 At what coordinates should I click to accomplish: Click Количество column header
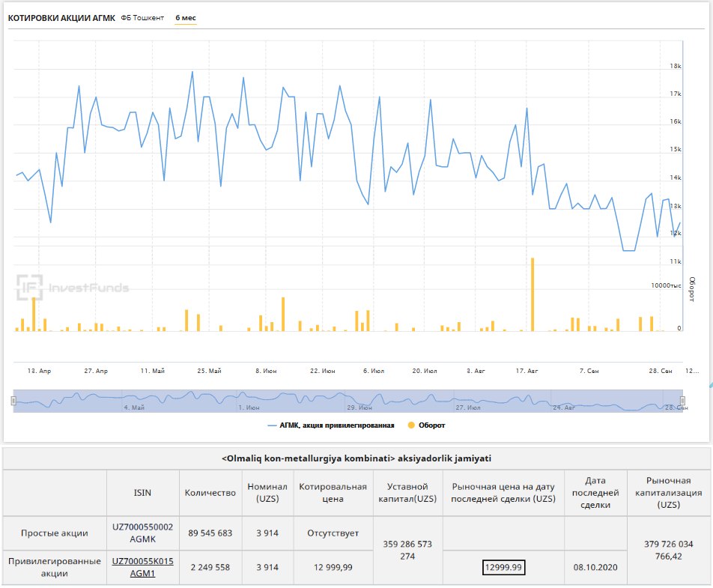coord(210,493)
